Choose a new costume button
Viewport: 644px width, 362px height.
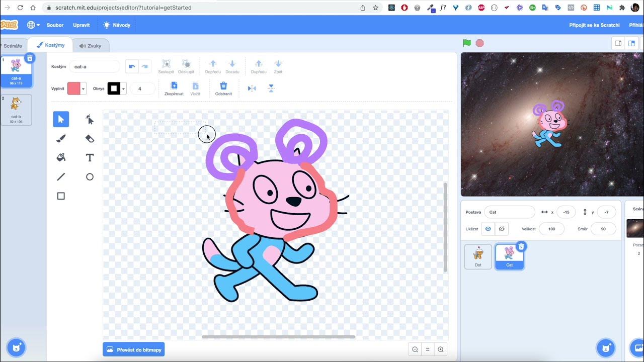[x=16, y=347]
